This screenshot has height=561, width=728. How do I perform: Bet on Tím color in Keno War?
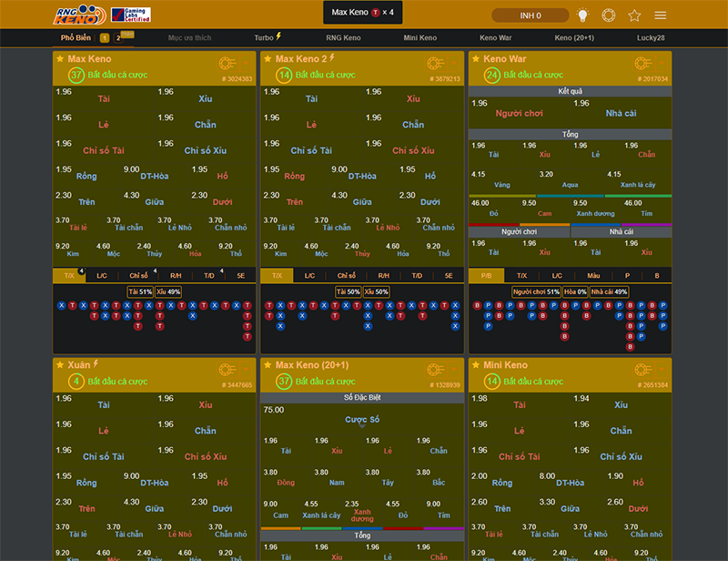[x=647, y=213]
